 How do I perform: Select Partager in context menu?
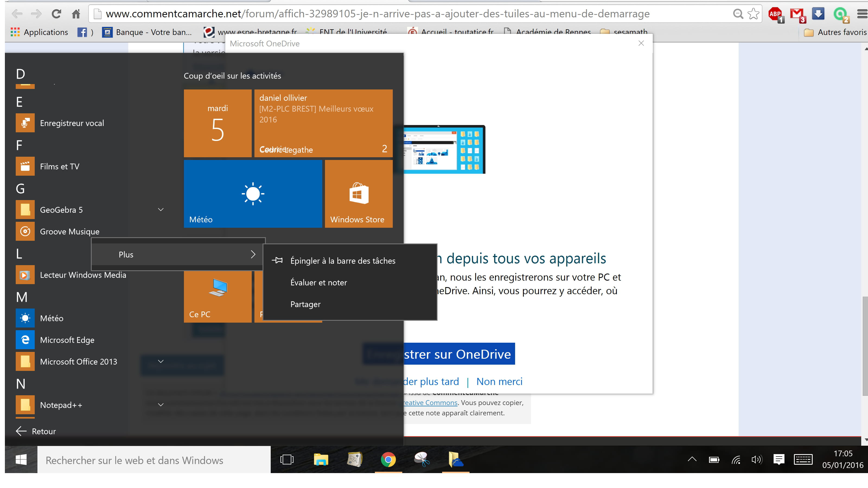(x=350, y=304)
